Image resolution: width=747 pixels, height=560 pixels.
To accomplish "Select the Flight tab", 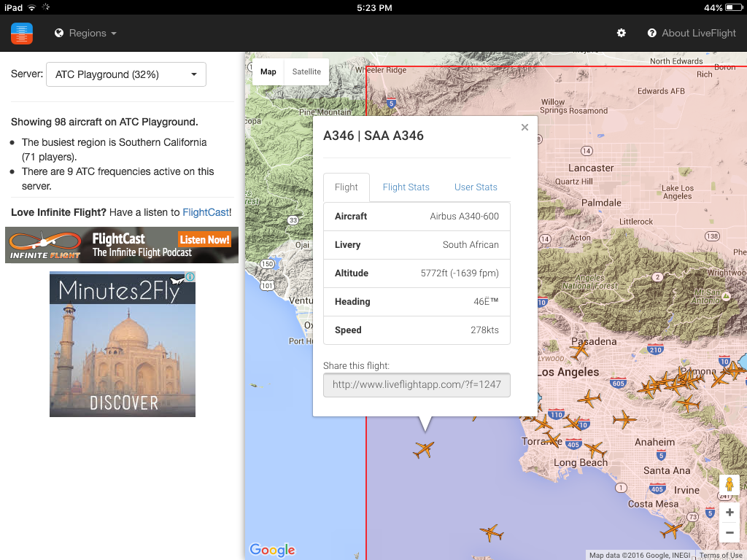I will tap(347, 187).
